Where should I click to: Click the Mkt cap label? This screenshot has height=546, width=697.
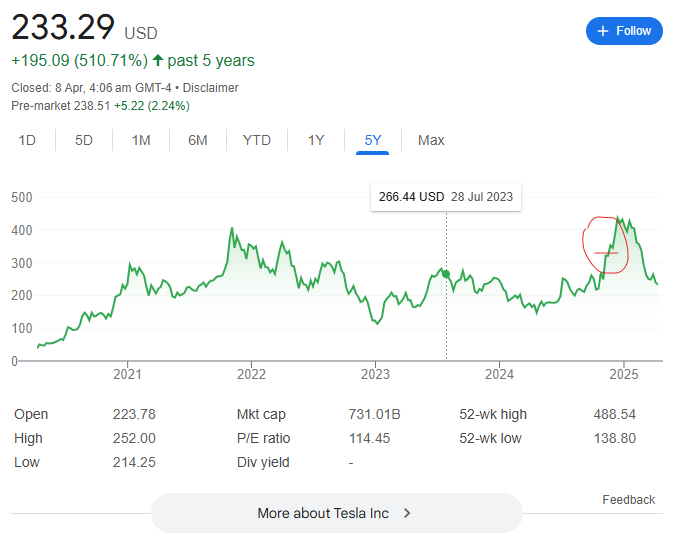coord(259,415)
